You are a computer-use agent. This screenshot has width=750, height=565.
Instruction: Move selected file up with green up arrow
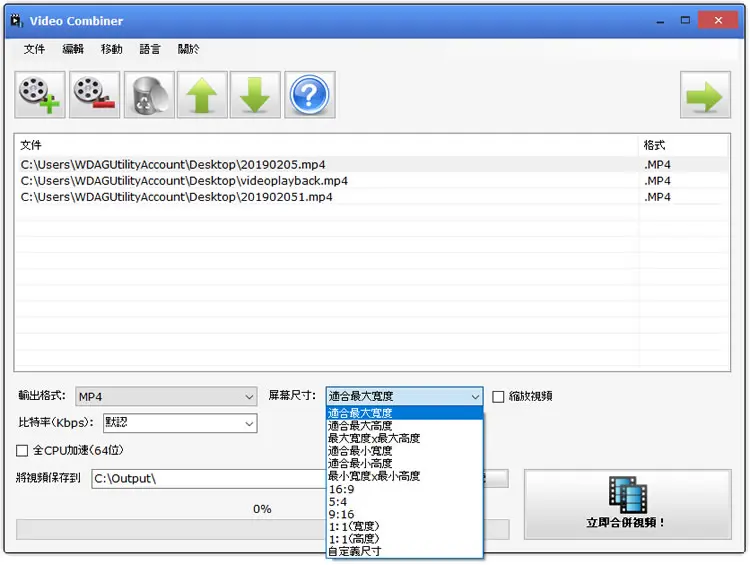202,95
